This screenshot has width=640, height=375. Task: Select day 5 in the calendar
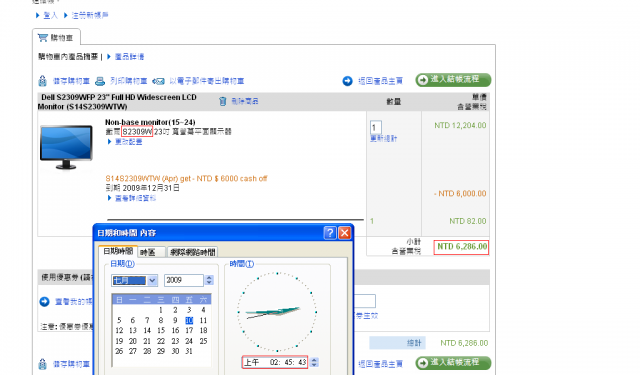(119, 320)
